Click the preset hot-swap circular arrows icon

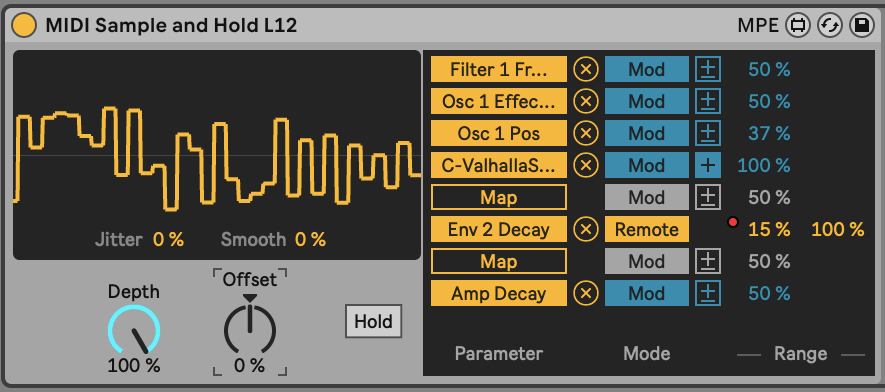830,25
